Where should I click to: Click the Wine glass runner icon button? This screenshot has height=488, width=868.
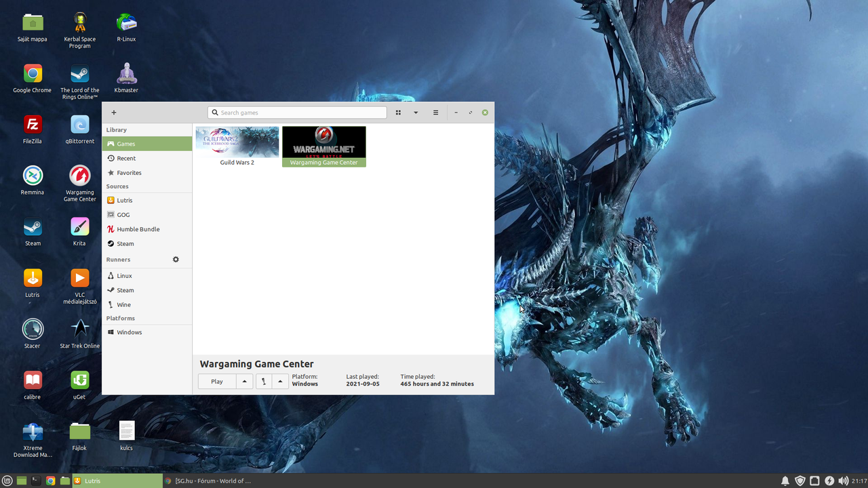(x=264, y=382)
